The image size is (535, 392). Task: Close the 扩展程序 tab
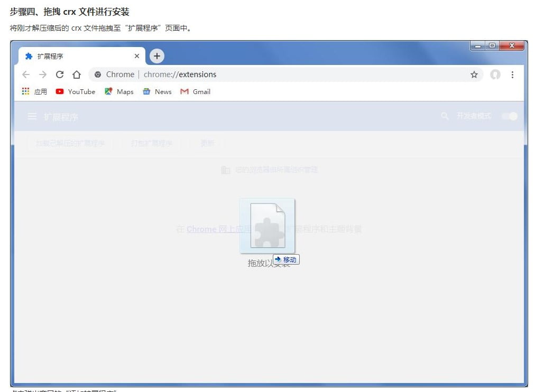[137, 56]
